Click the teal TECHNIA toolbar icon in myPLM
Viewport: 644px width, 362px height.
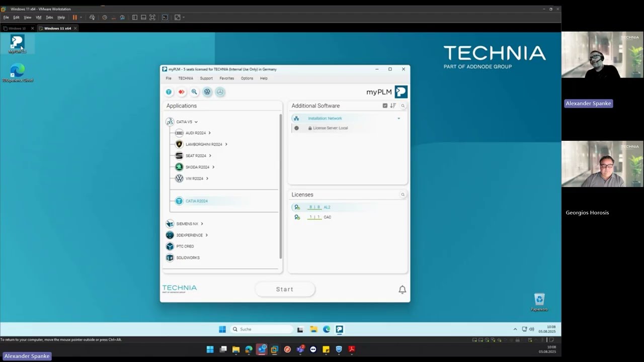[x=169, y=92]
